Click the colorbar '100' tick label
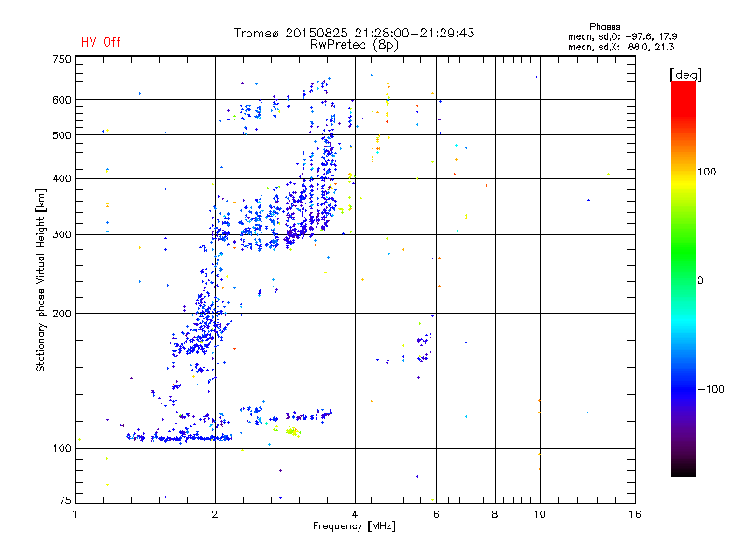 pos(707,172)
